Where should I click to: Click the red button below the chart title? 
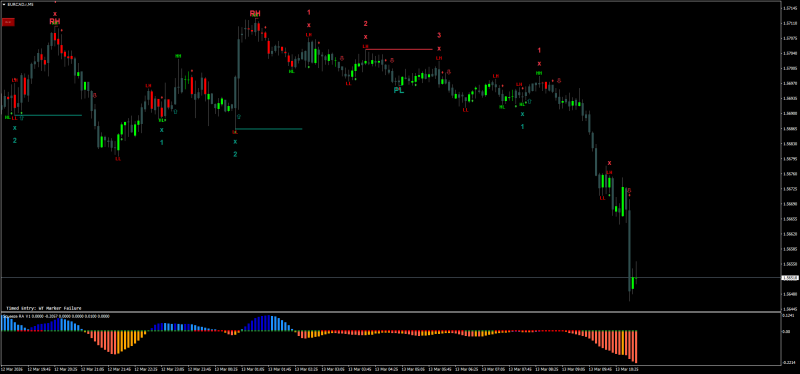[x=8, y=22]
